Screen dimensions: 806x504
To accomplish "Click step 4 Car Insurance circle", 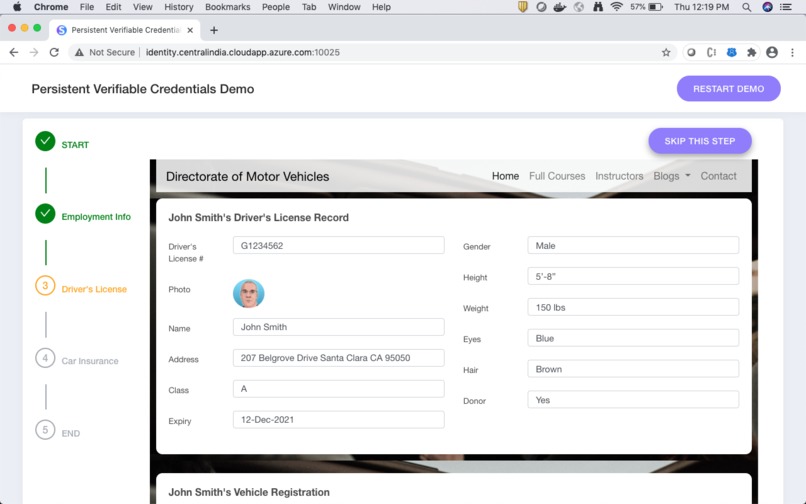I will tap(45, 358).
